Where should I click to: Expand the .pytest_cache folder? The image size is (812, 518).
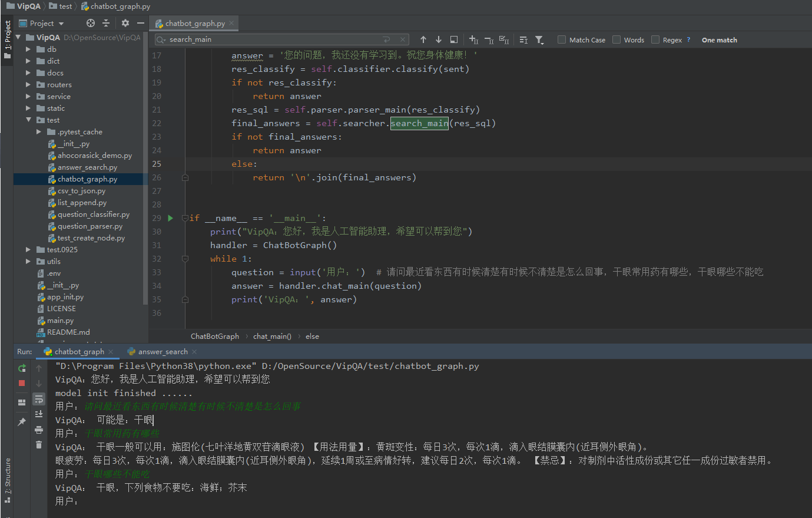click(39, 132)
